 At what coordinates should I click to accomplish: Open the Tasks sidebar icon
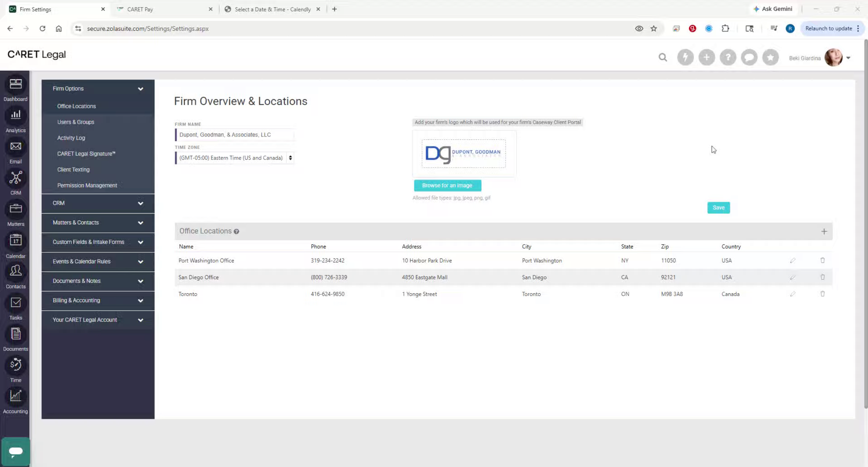(15, 303)
